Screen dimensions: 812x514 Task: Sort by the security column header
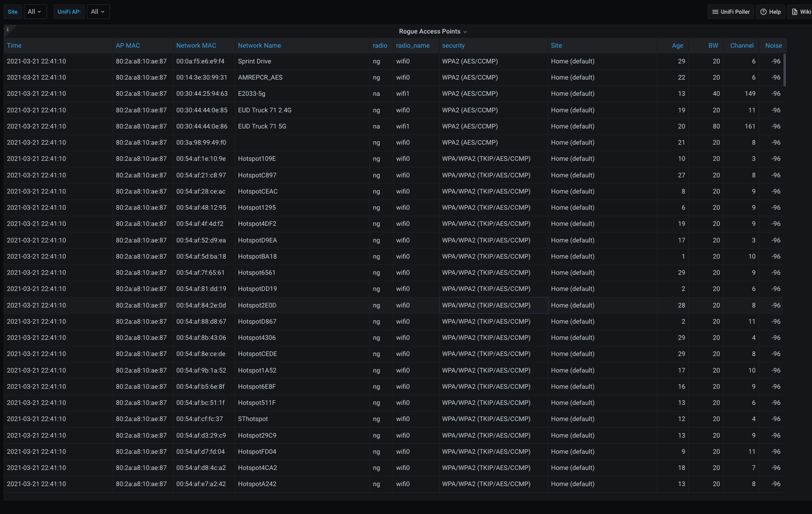[453, 45]
